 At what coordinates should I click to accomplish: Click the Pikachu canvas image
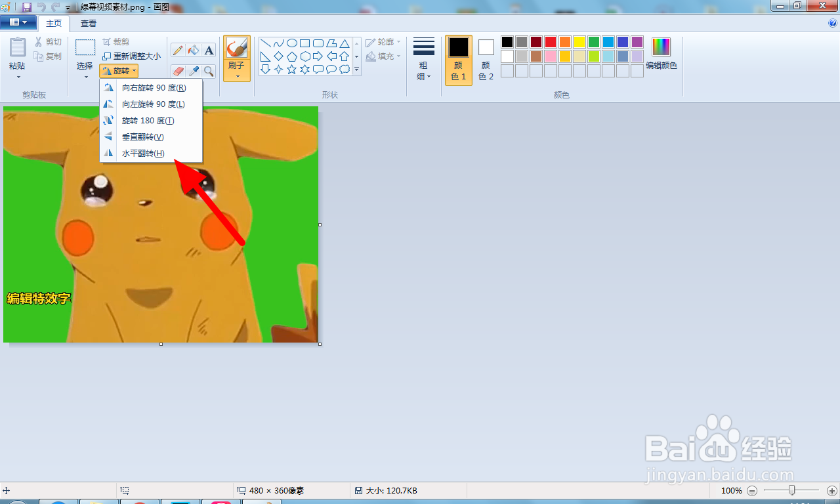161,224
